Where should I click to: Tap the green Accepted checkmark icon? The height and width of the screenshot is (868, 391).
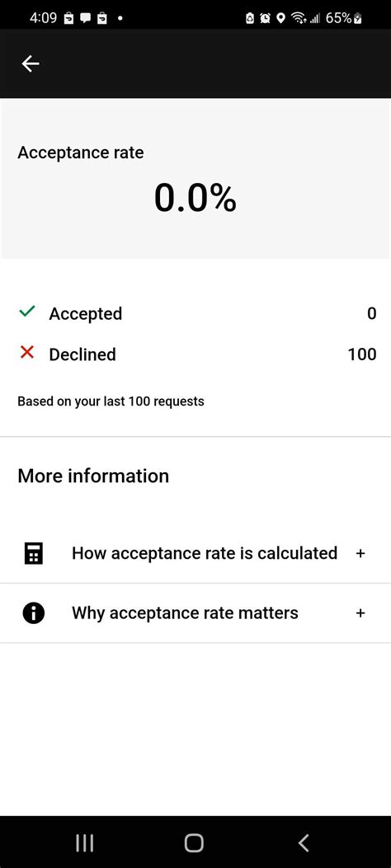click(x=26, y=312)
